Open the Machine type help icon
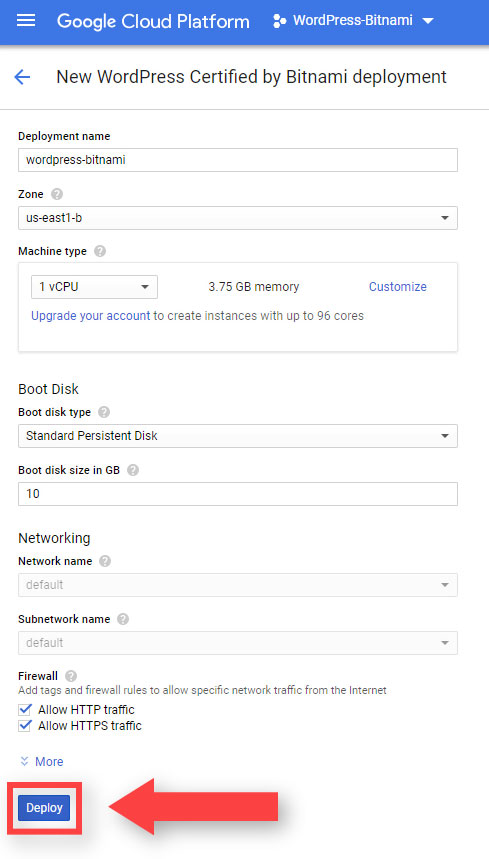Screen dimensions: 489x859 pos(100,251)
